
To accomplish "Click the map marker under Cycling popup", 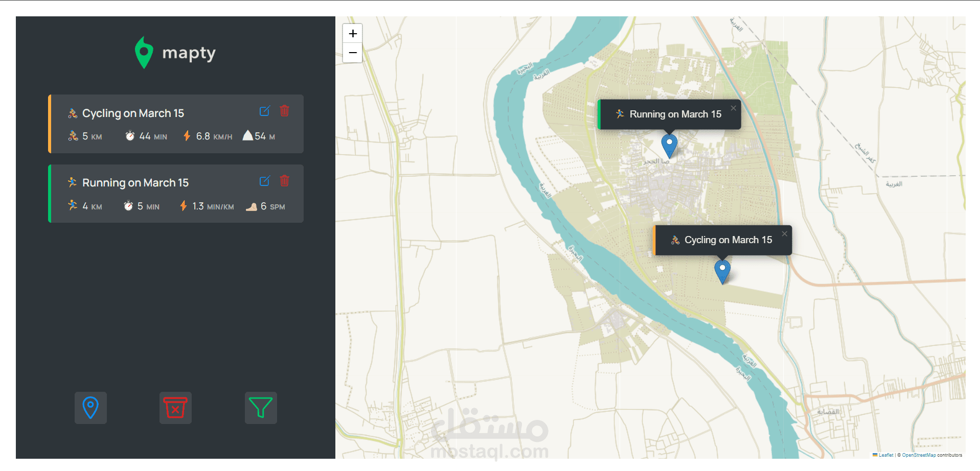I will click(722, 271).
